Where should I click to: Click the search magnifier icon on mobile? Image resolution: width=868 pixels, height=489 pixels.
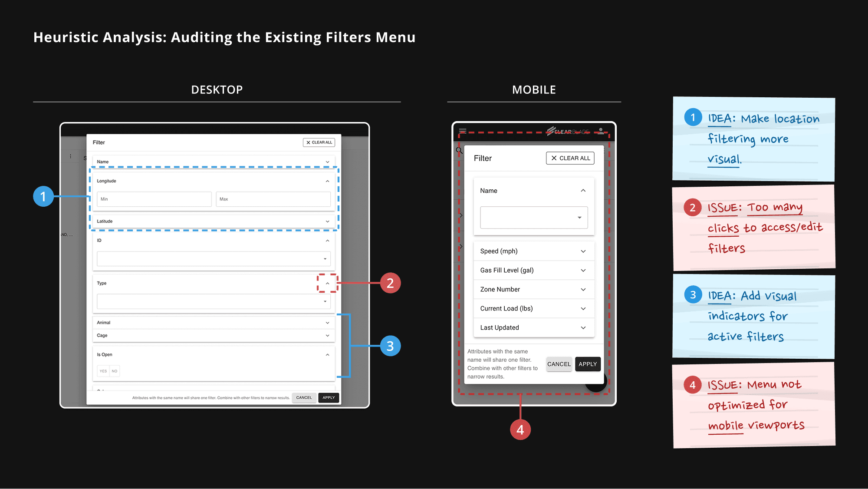459,151
